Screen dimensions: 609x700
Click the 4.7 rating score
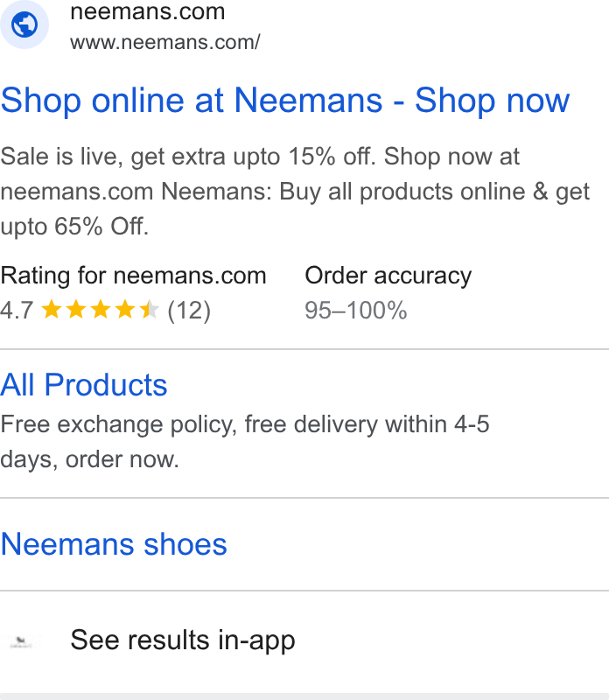[17, 311]
